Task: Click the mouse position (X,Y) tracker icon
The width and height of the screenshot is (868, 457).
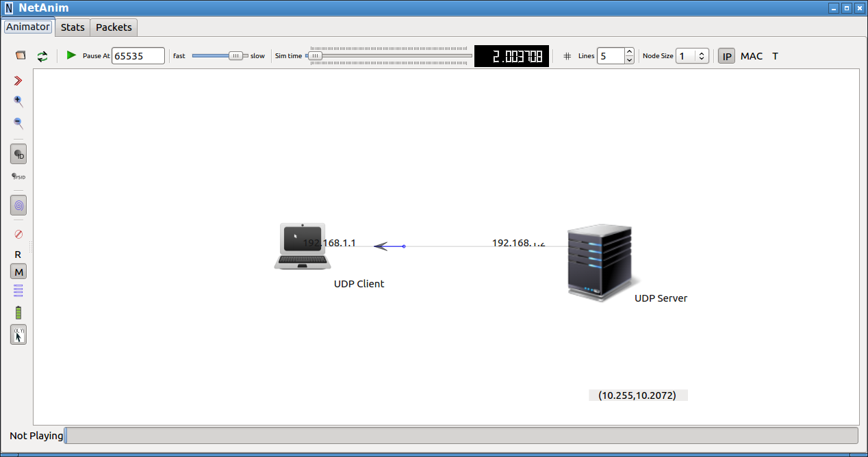Action: click(x=18, y=335)
